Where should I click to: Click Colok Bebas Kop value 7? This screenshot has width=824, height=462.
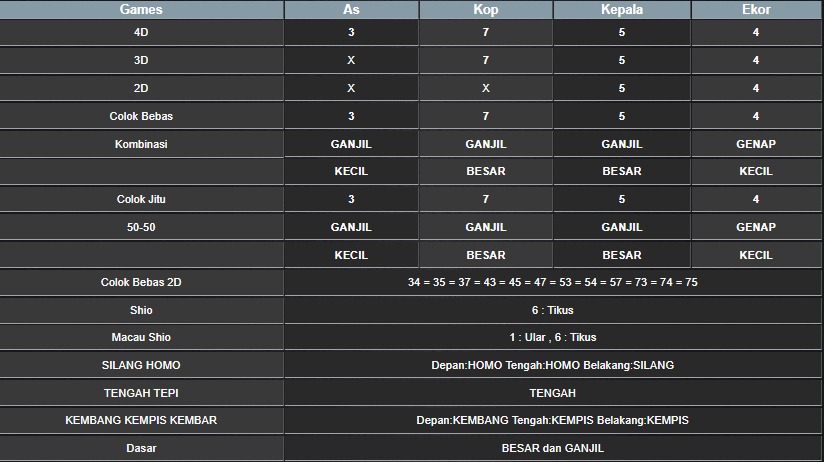[486, 116]
